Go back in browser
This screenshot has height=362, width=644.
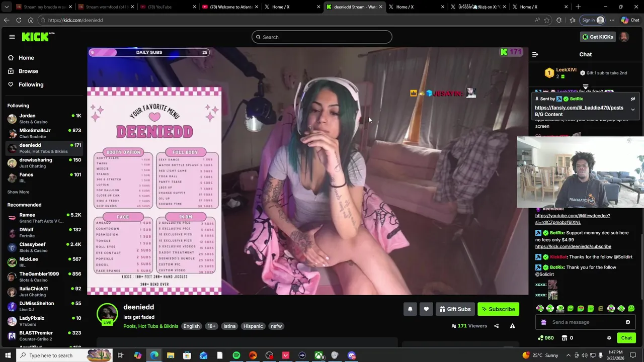pyautogui.click(x=7, y=20)
